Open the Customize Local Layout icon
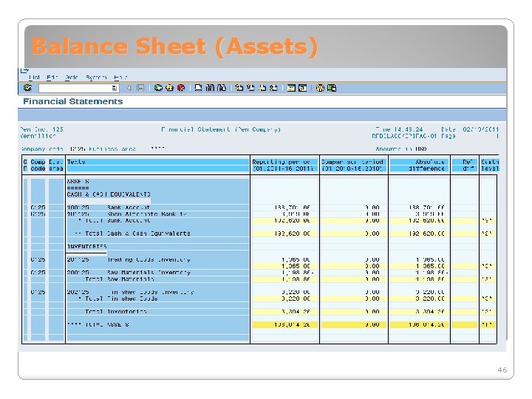The image size is (532, 399). click(332, 88)
